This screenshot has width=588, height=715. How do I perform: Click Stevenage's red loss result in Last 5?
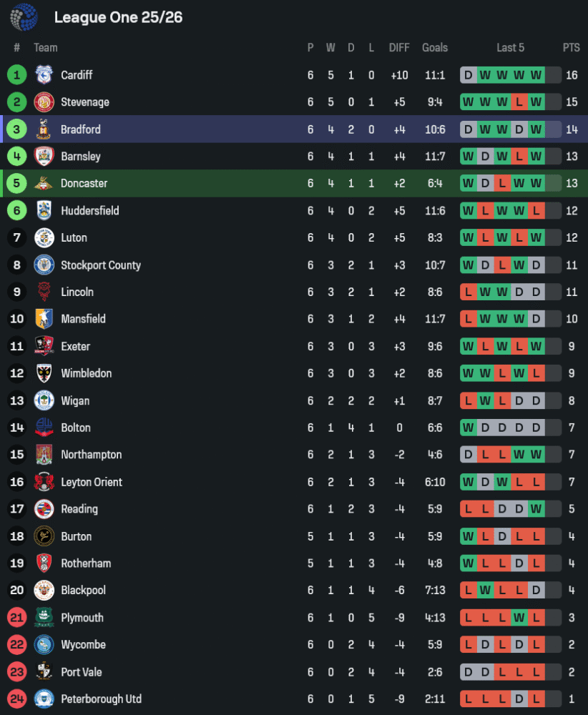tap(519, 102)
